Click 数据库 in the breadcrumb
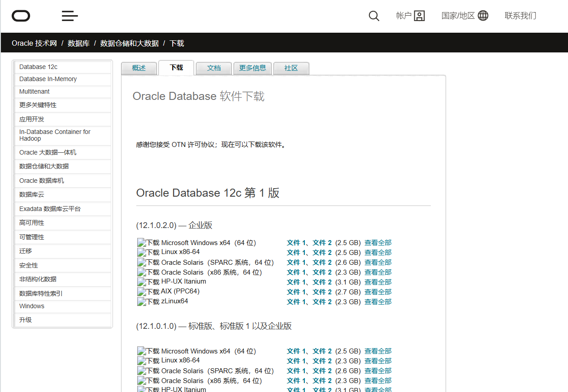568x392 pixels. tap(78, 43)
